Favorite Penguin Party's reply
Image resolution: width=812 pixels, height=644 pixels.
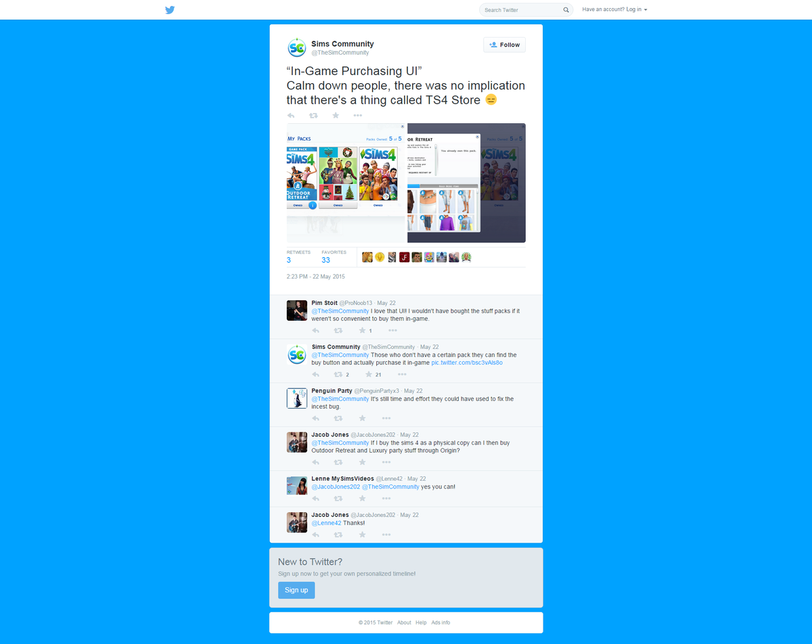coord(362,418)
